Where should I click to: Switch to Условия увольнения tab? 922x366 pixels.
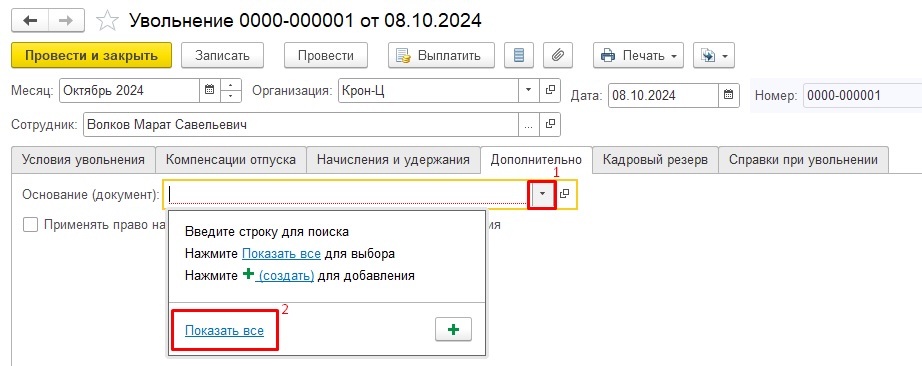83,159
